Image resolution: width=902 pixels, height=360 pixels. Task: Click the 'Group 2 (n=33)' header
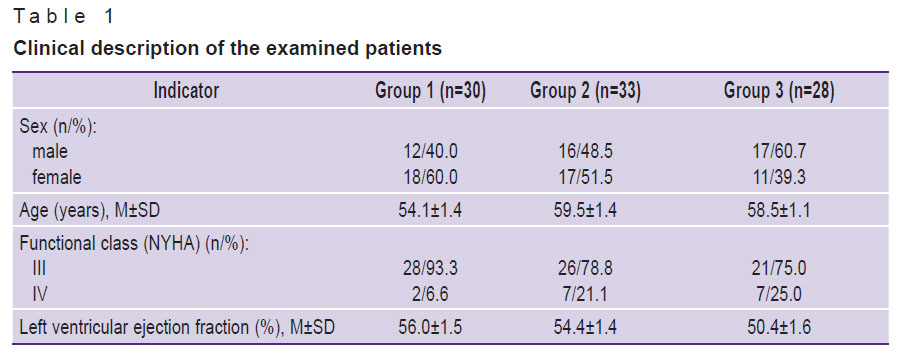click(585, 91)
